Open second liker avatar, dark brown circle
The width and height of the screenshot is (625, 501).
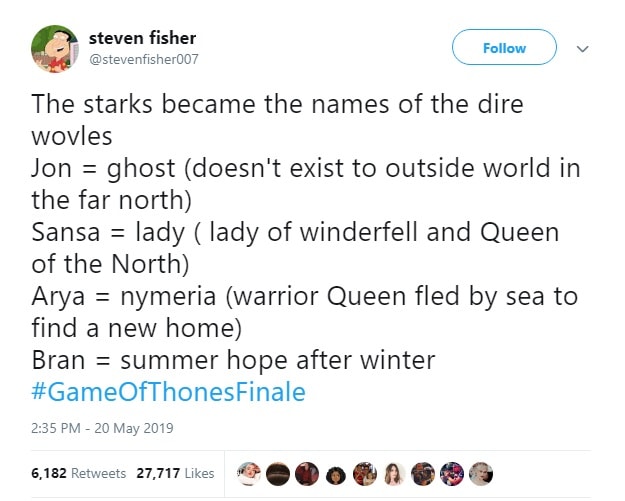[277, 473]
